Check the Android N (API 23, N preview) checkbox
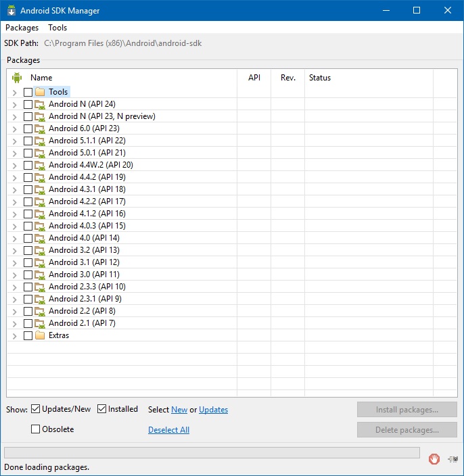 click(x=28, y=116)
